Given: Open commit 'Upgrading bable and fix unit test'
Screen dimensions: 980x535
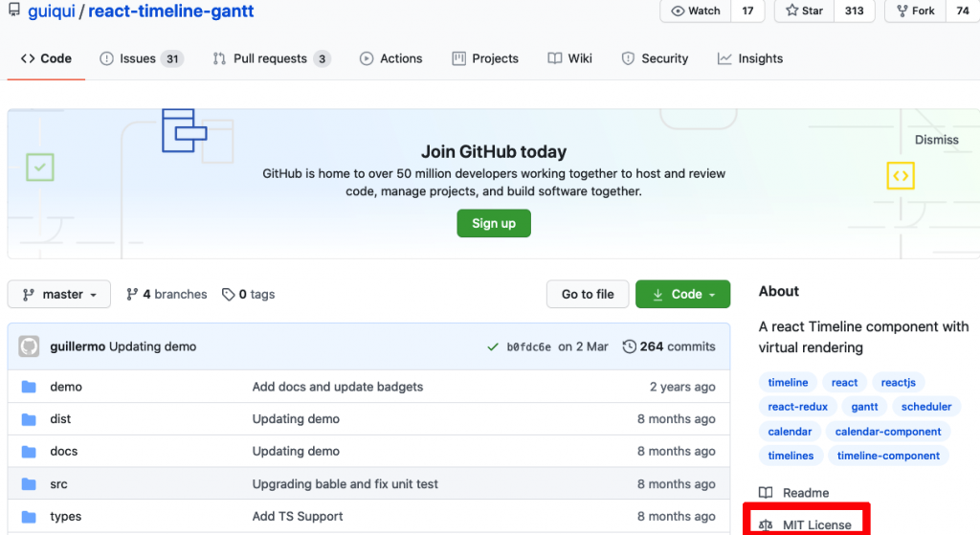Looking at the screenshot, I should tap(345, 484).
